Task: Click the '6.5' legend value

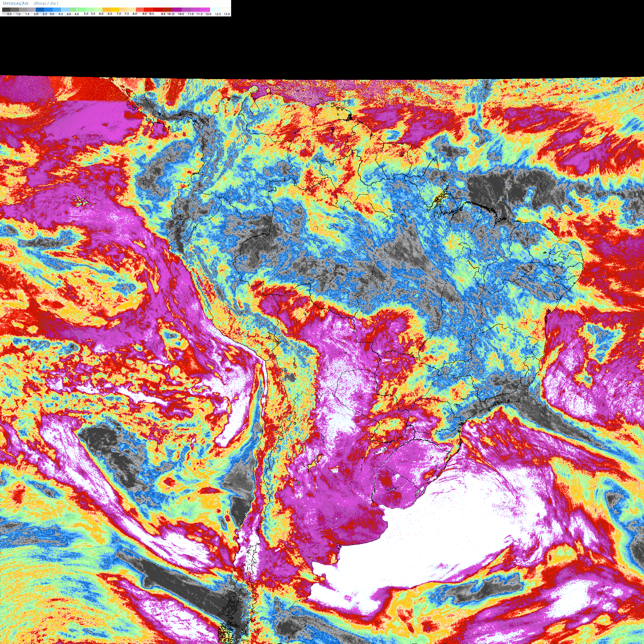Action: click(110, 14)
